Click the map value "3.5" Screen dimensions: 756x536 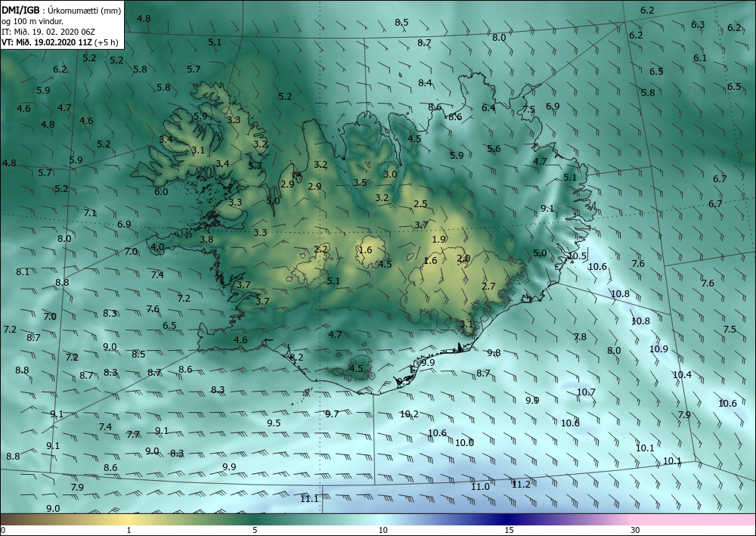coord(360,183)
